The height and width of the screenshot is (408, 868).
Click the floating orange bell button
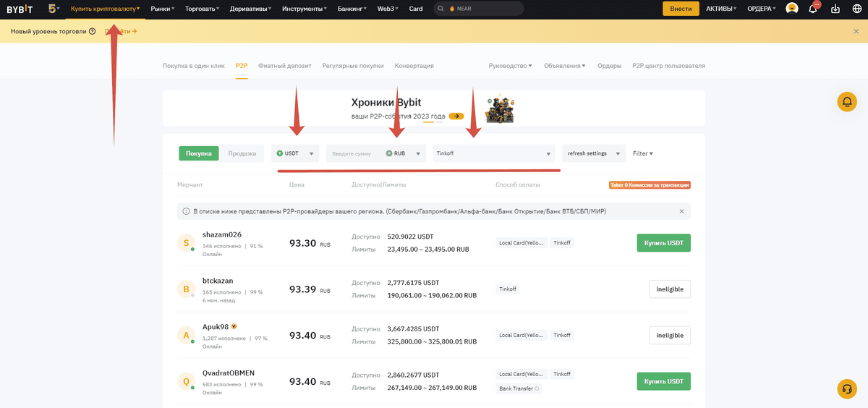tap(847, 101)
